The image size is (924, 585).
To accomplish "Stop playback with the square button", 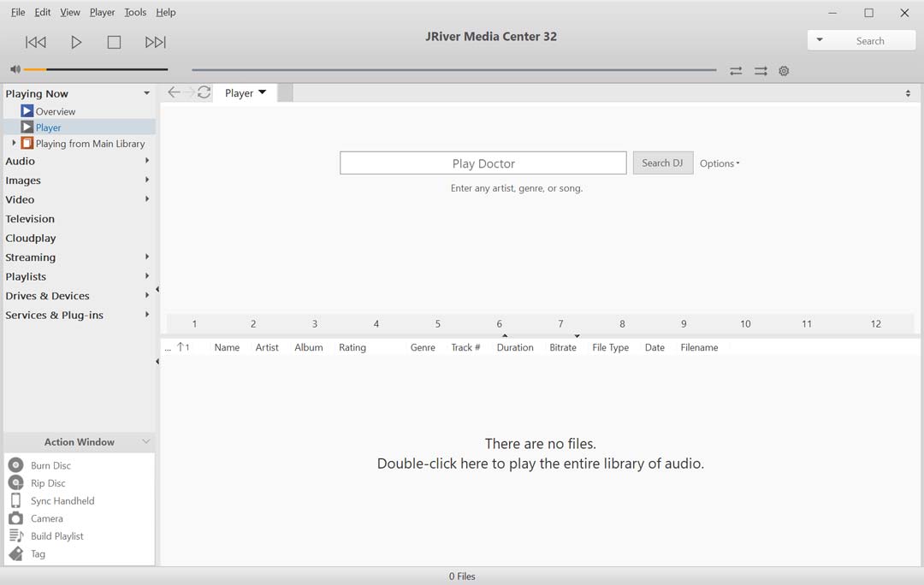I will click(114, 42).
